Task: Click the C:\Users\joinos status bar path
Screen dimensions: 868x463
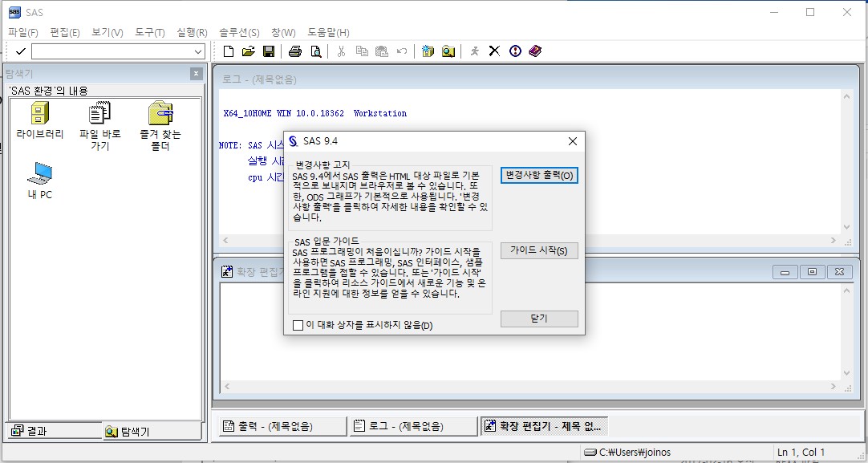Action: pyautogui.click(x=635, y=453)
